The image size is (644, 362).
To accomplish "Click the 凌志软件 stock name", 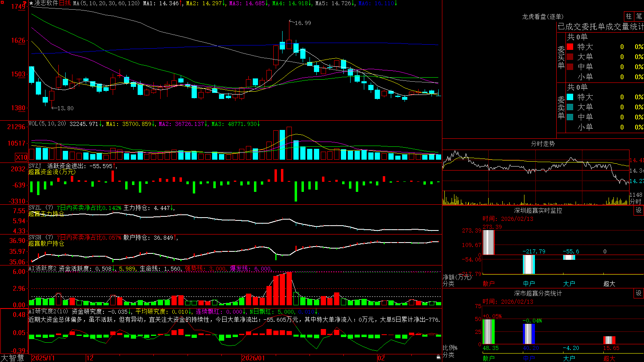I will coord(46,3).
